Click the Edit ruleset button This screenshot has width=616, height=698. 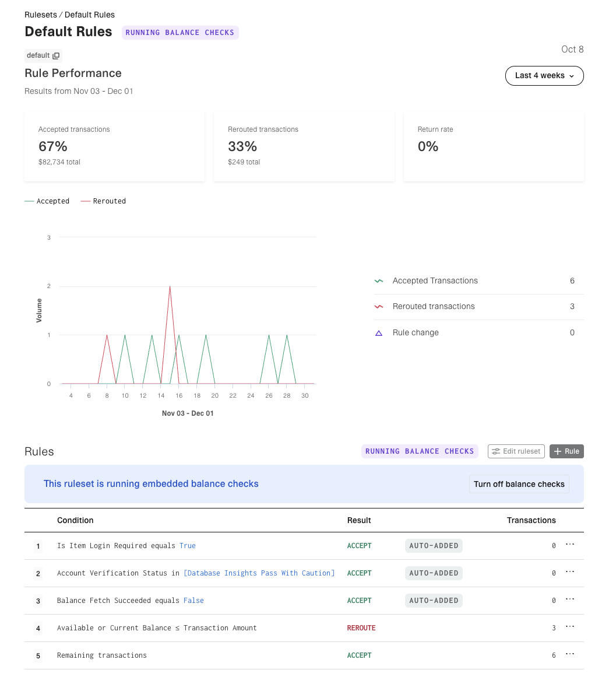tap(516, 451)
